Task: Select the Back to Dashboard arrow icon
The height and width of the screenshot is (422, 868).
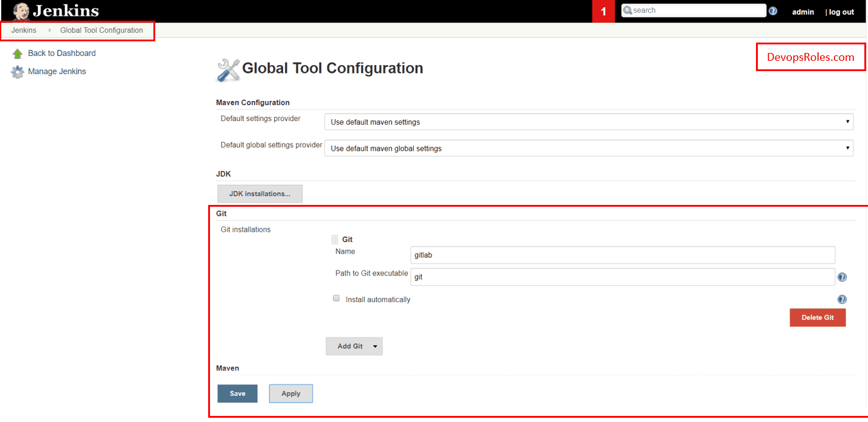Action: pyautogui.click(x=17, y=53)
